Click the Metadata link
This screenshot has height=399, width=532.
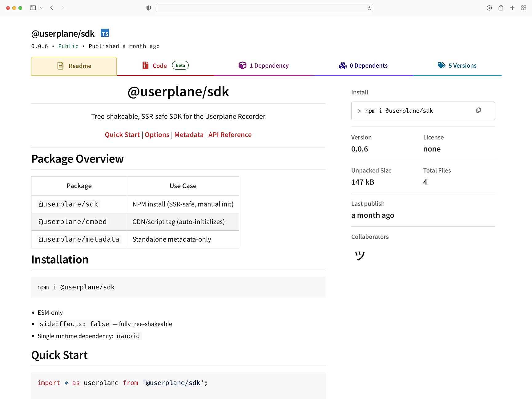(189, 135)
